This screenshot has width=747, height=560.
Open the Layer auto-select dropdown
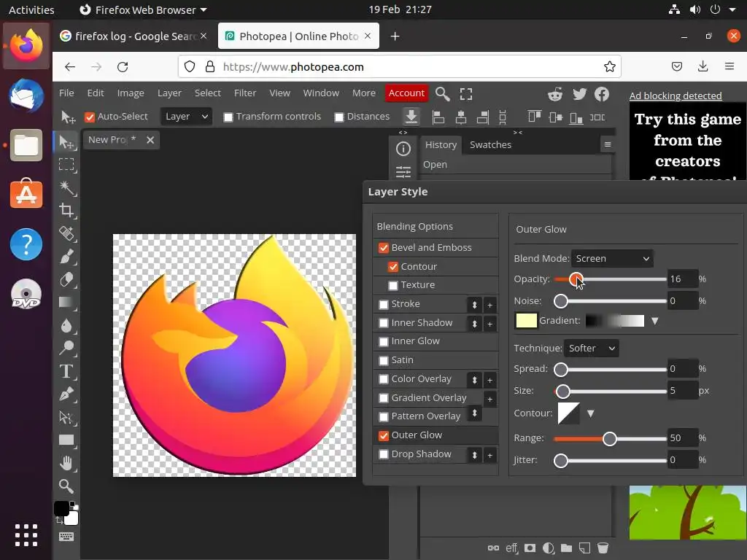coord(186,117)
